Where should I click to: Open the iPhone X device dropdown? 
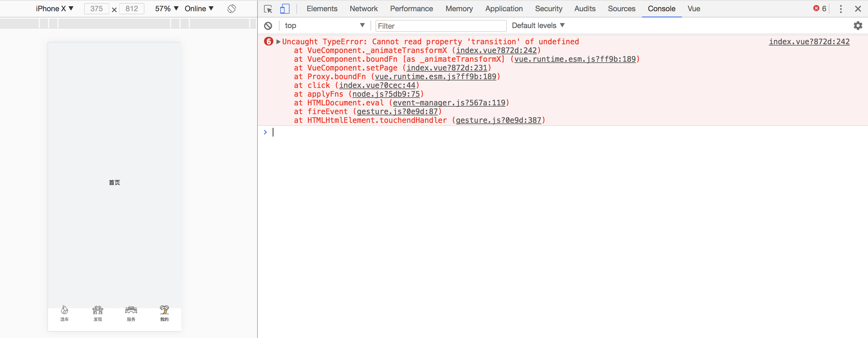[x=54, y=8]
